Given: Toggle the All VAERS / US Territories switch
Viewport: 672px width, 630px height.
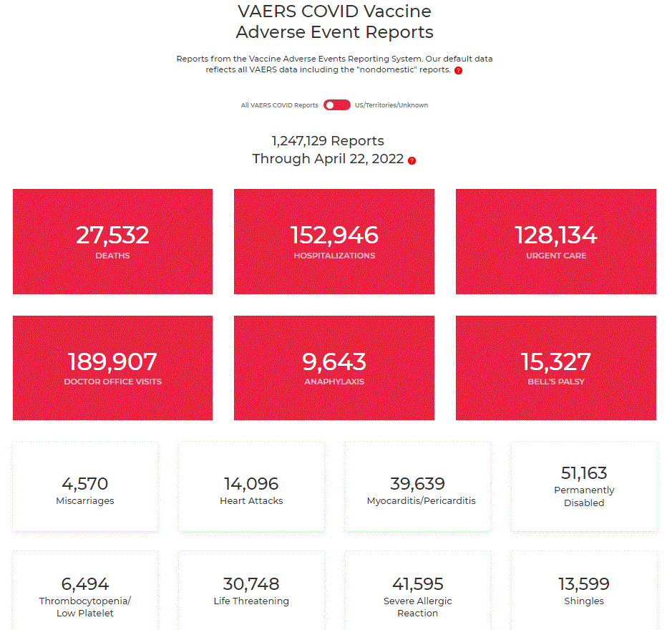Looking at the screenshot, I should click(337, 105).
